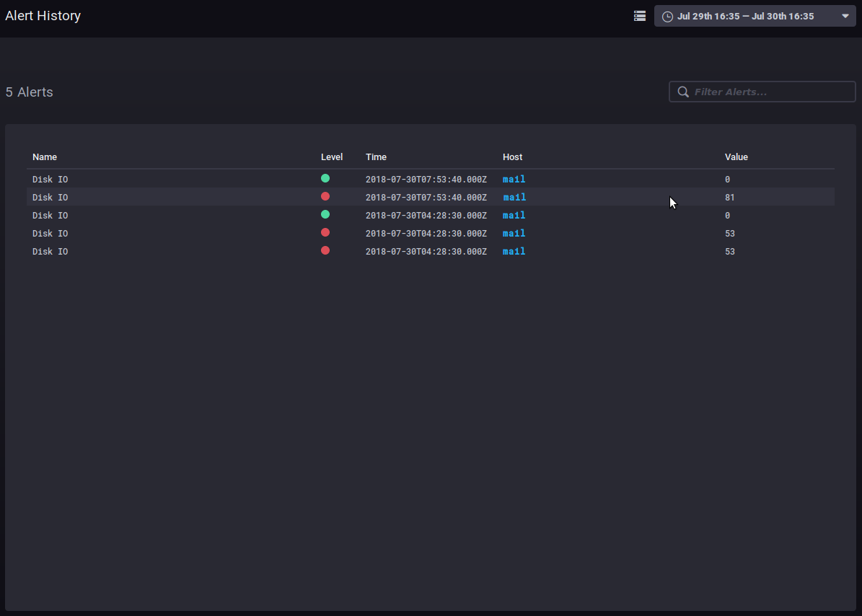Click the magnifier icon in the Filter Alerts box
This screenshot has width=862, height=616.
pos(683,92)
